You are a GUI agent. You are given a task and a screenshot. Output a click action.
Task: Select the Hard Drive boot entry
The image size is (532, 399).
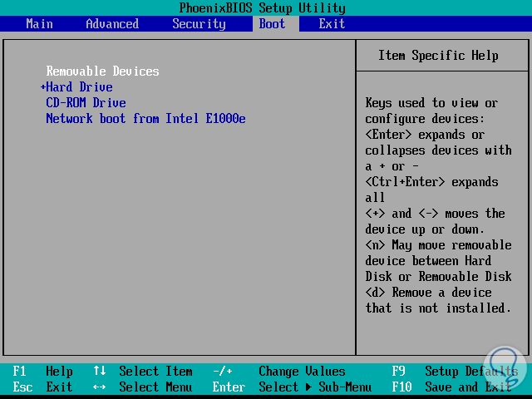[x=80, y=87]
